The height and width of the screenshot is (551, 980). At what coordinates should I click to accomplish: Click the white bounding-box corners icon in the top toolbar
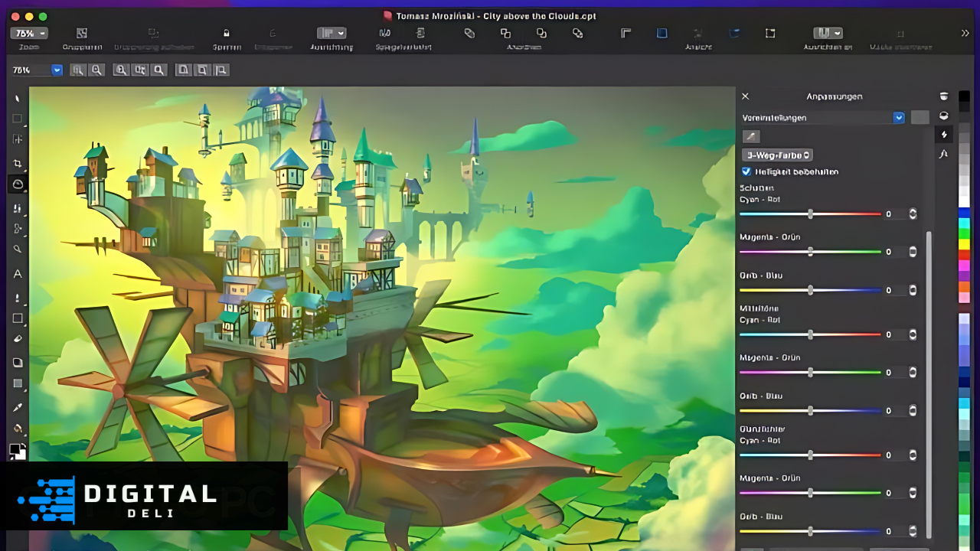pyautogui.click(x=770, y=33)
